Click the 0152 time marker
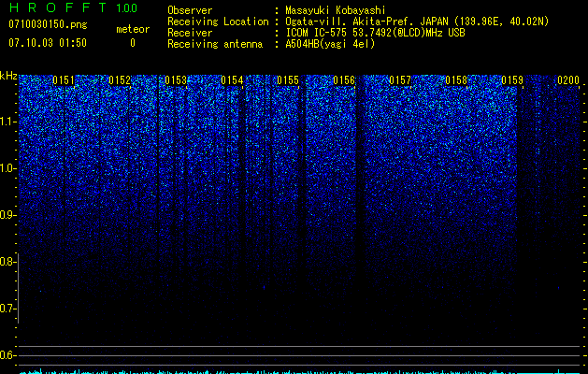Screen dimensions: 588x374 pos(120,80)
